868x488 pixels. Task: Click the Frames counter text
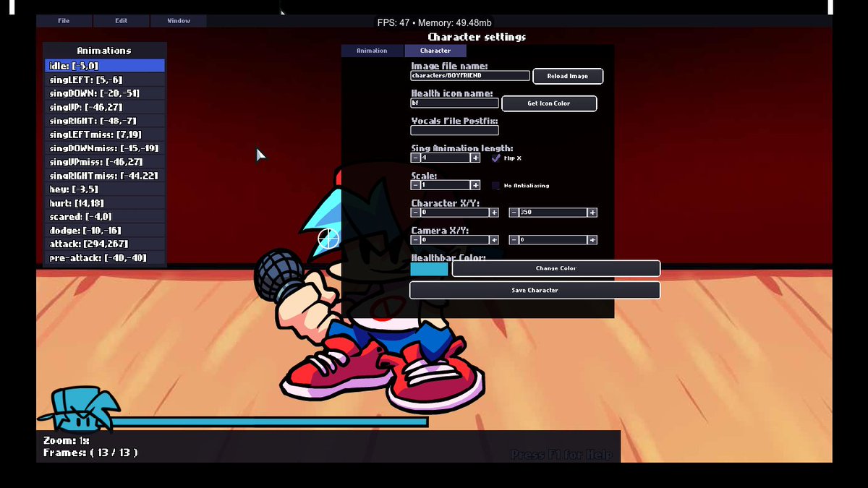(90, 453)
